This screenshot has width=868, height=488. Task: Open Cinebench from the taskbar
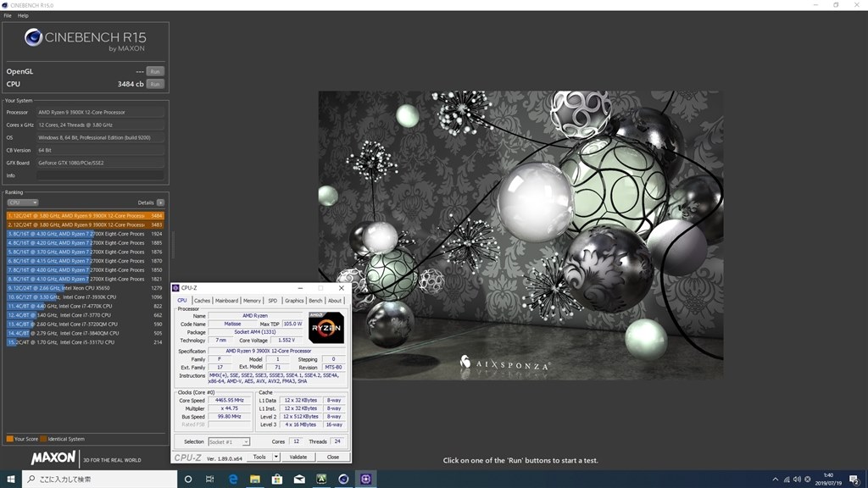(x=342, y=479)
